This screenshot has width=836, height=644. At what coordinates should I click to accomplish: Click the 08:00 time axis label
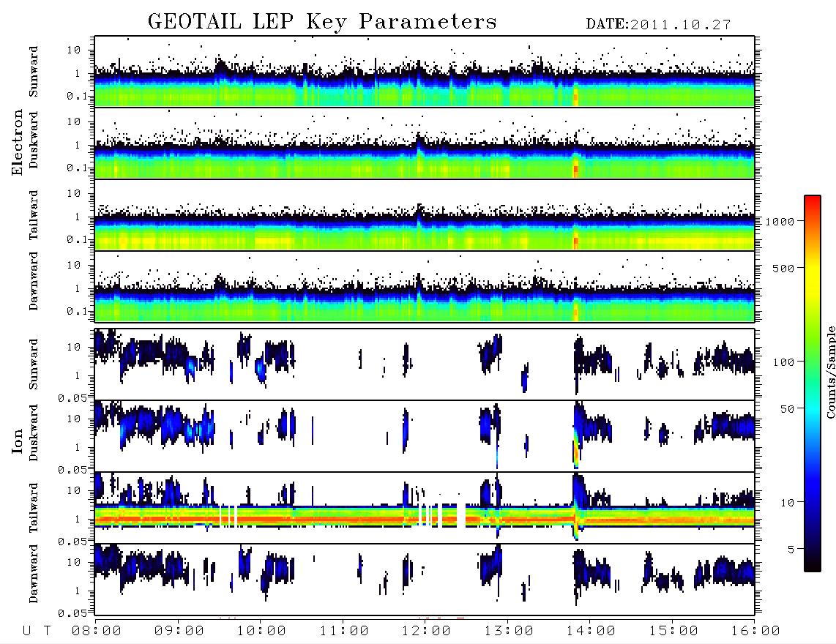click(x=96, y=631)
